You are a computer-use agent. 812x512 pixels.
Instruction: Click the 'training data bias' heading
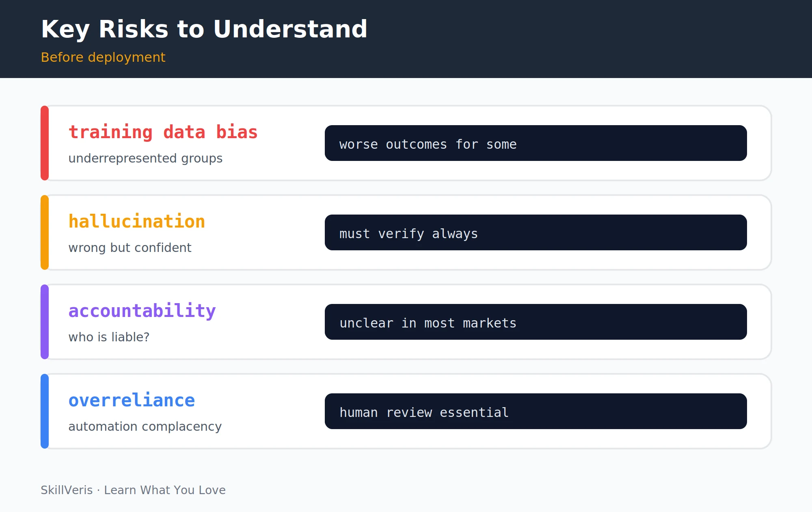pos(163,132)
